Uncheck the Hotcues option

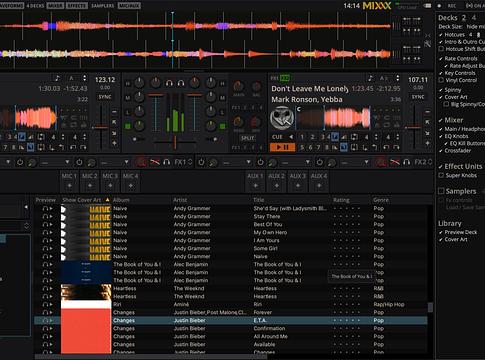click(x=441, y=35)
